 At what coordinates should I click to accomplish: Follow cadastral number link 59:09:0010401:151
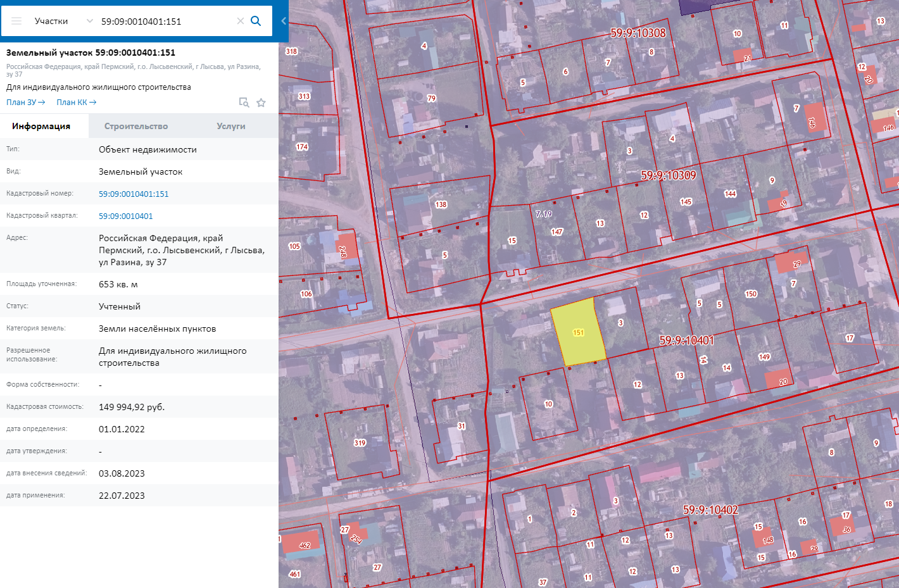click(x=134, y=194)
